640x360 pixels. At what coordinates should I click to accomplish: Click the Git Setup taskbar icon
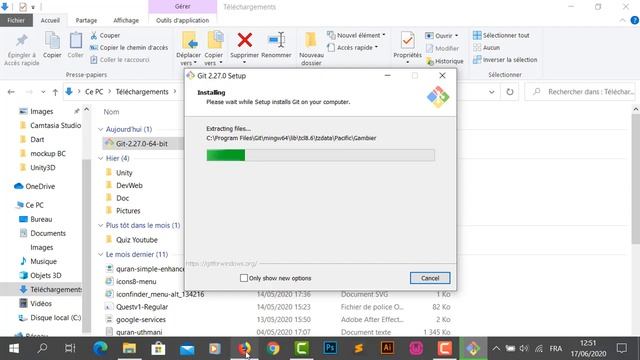pos(473,348)
